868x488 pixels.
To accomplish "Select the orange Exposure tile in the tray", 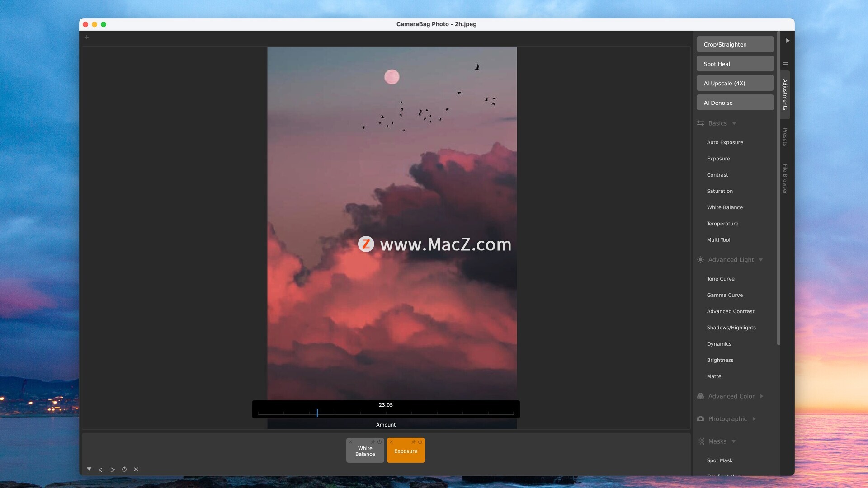I will click(406, 451).
